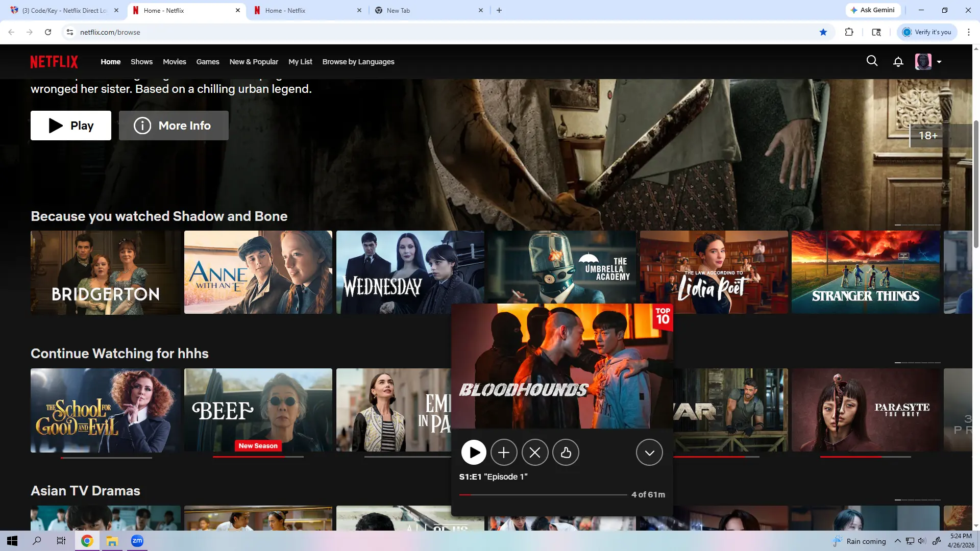Viewport: 980px width, 551px height.
Task: Resume the Emily in Paris thumbnail
Action: coord(394,410)
